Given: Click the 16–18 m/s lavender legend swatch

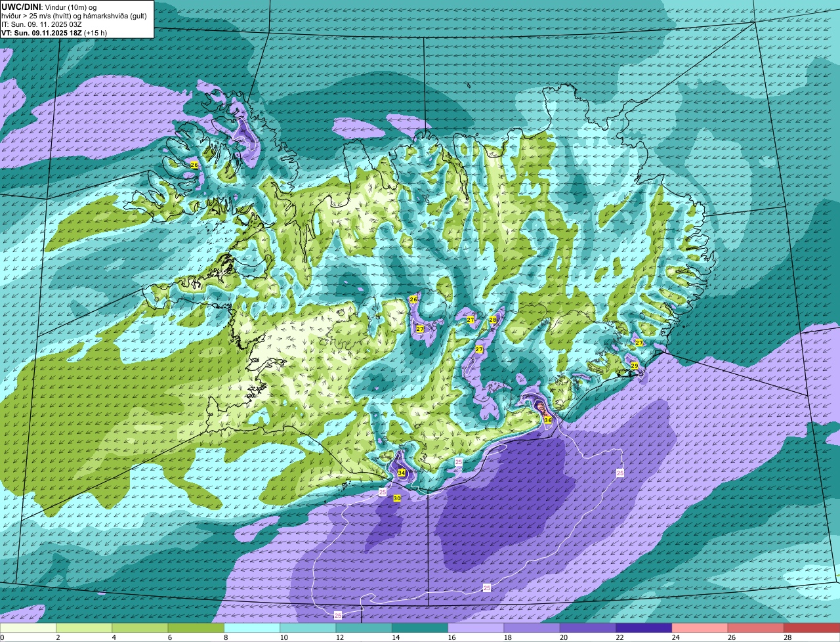Looking at the screenshot, I should pos(476,628).
